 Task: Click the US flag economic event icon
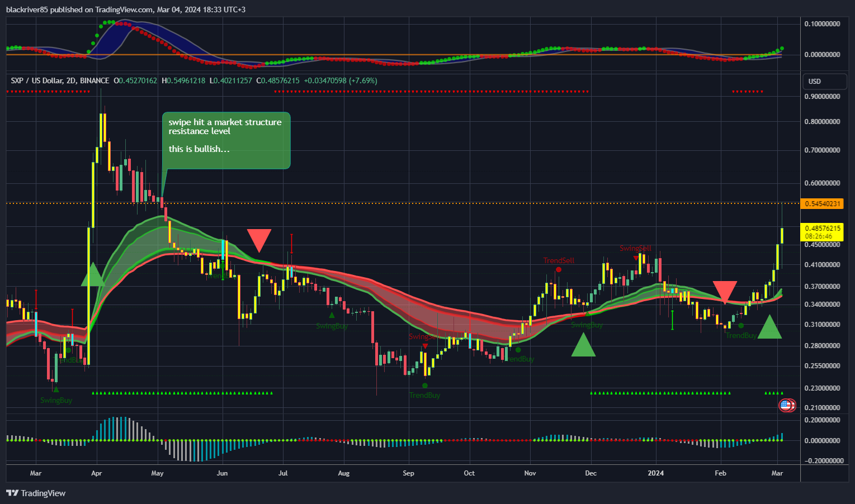(787, 405)
